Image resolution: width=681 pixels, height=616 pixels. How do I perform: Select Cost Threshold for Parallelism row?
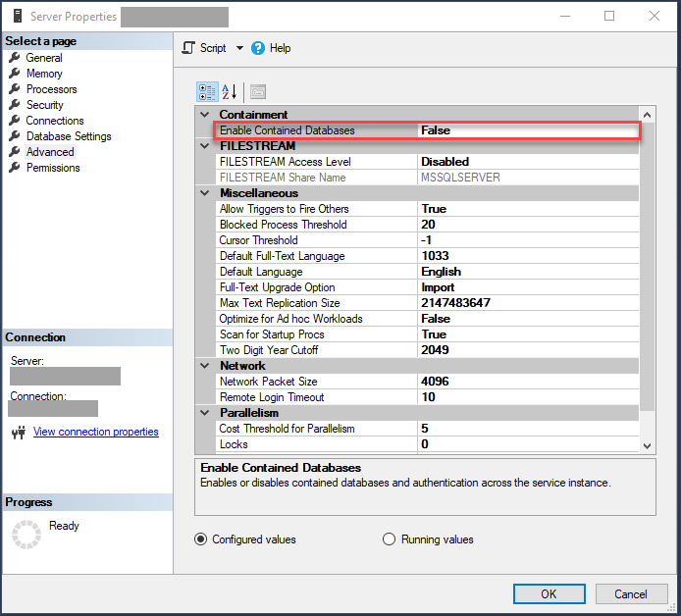click(x=428, y=429)
